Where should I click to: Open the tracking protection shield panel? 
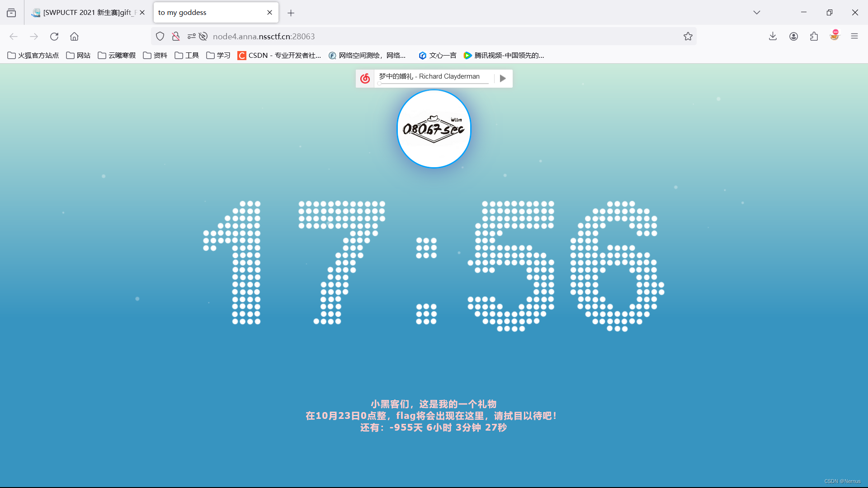pyautogui.click(x=160, y=36)
